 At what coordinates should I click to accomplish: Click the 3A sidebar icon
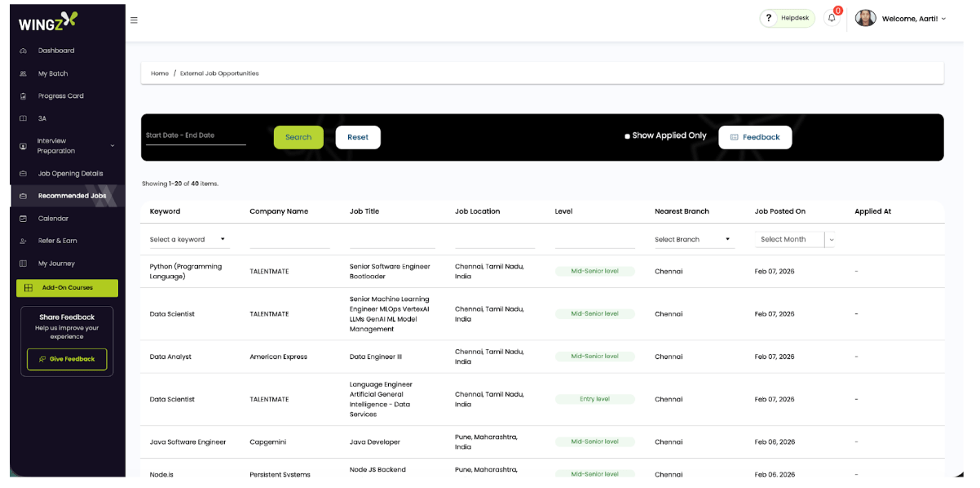coord(23,118)
